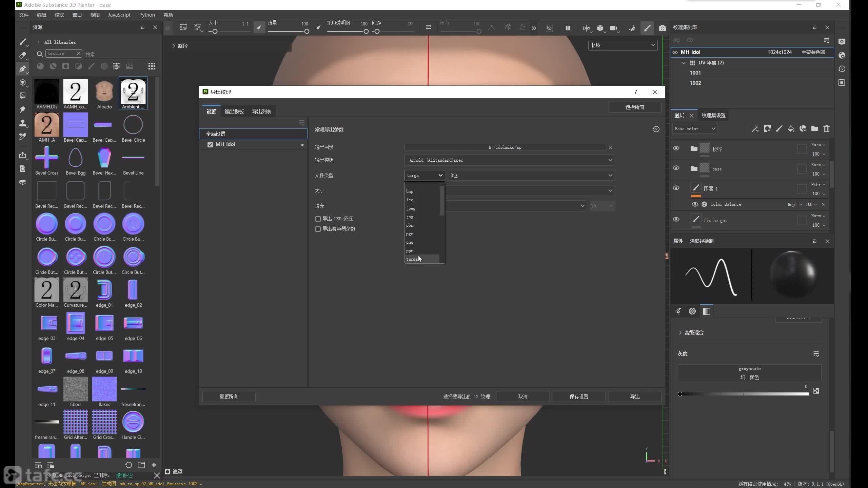Screen dimensions: 868x488
Task: Uncheck the MH_idol texture set checkbox
Action: coord(210,145)
